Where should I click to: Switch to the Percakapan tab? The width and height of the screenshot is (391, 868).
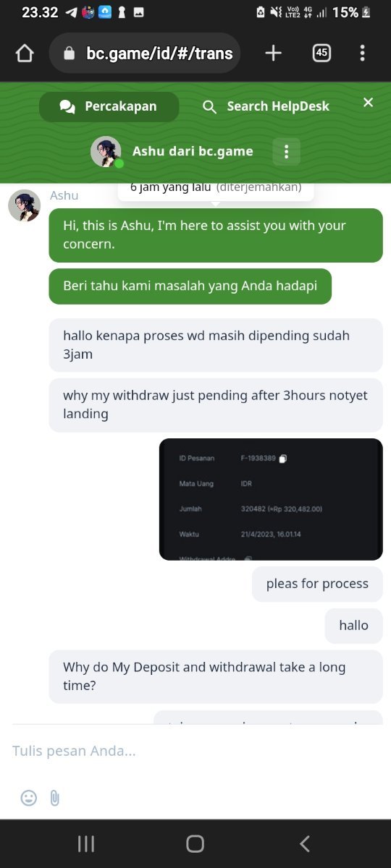pos(109,106)
